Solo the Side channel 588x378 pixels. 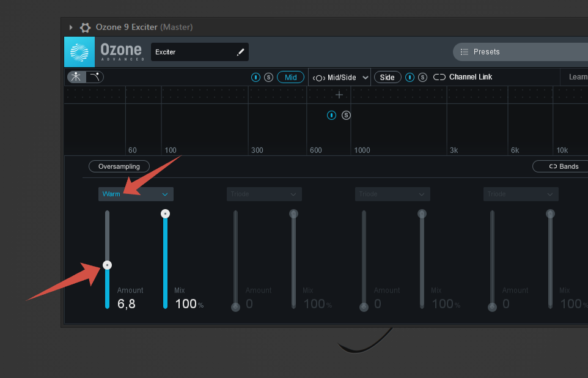click(x=422, y=77)
